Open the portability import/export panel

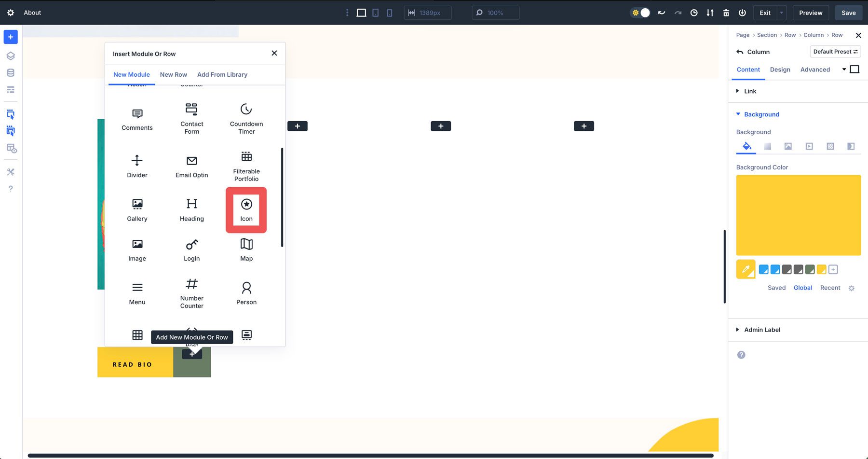coord(710,13)
